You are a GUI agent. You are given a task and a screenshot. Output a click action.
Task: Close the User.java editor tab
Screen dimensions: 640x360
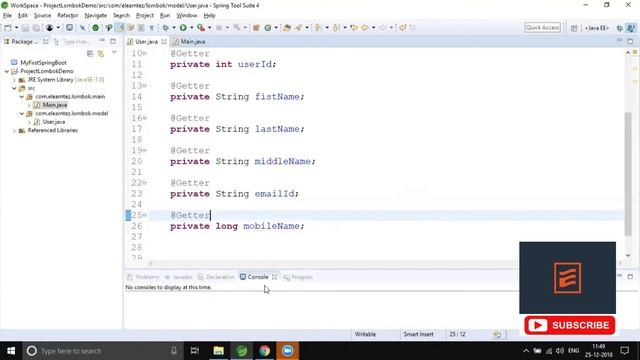[x=164, y=42]
